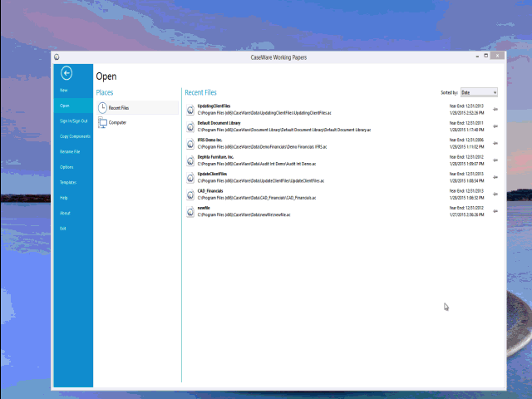
Task: Minimize the CaseWare Working Papers window
Action: click(477, 56)
